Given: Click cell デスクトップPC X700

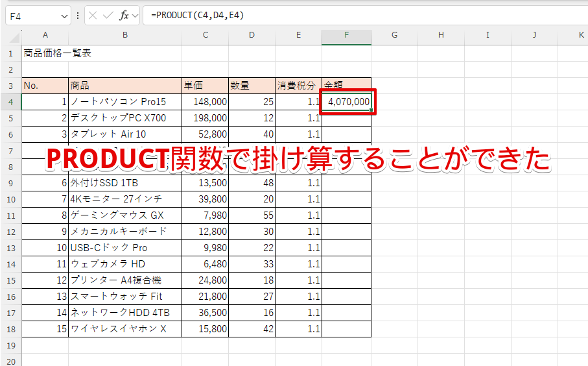Looking at the screenshot, I should pyautogui.click(x=125, y=118).
